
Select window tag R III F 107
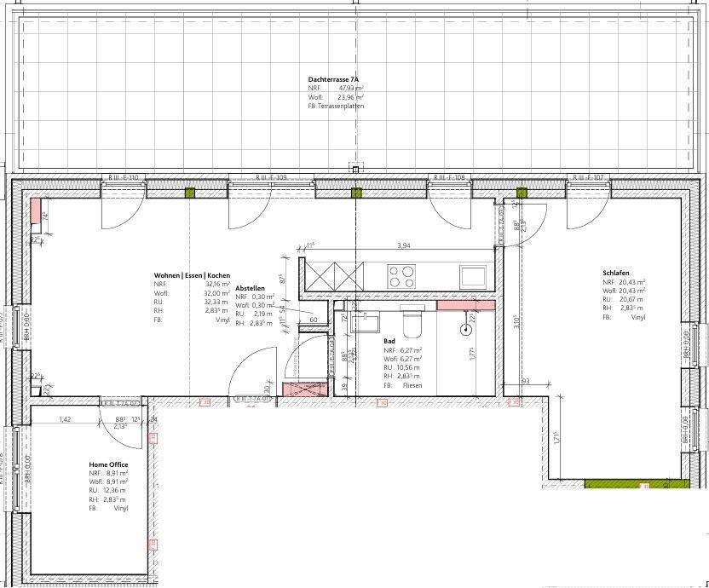[588, 178]
